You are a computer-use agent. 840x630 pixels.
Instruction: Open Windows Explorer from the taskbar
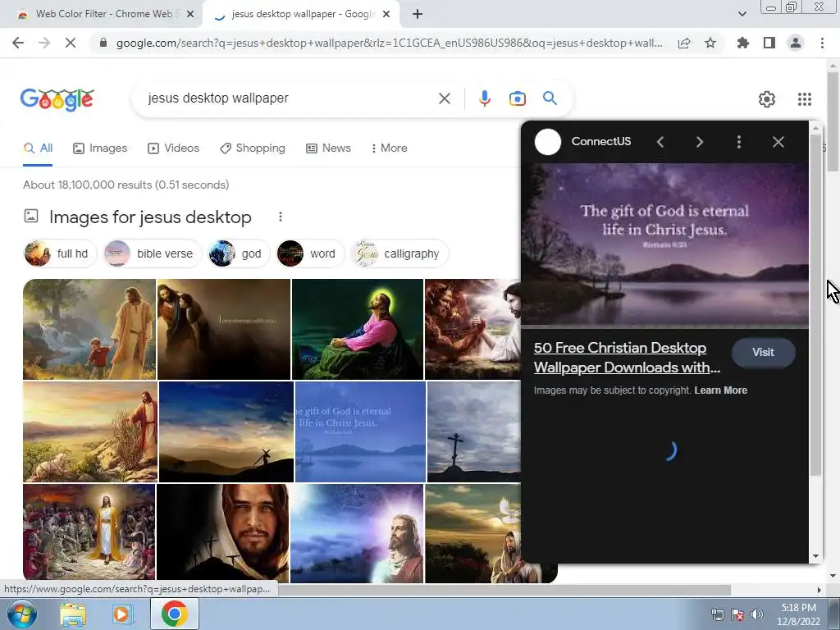click(x=73, y=614)
